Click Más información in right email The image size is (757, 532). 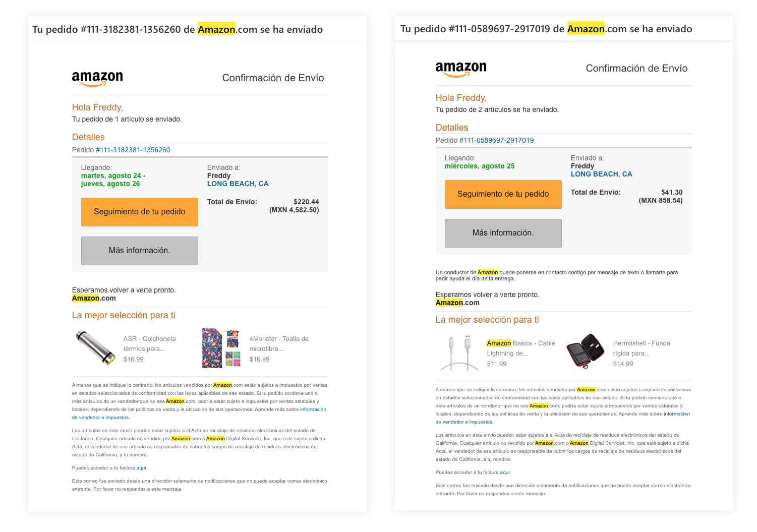tap(503, 233)
